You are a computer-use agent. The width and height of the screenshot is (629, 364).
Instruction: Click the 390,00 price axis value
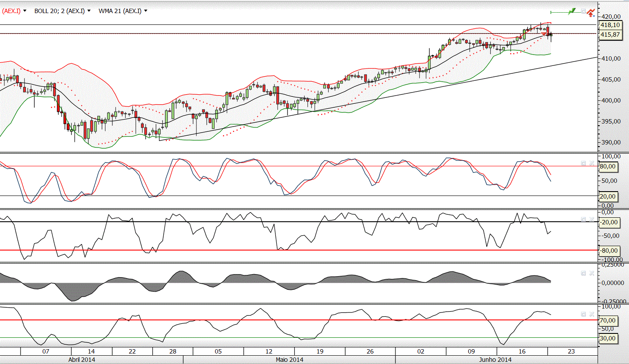coord(611,142)
